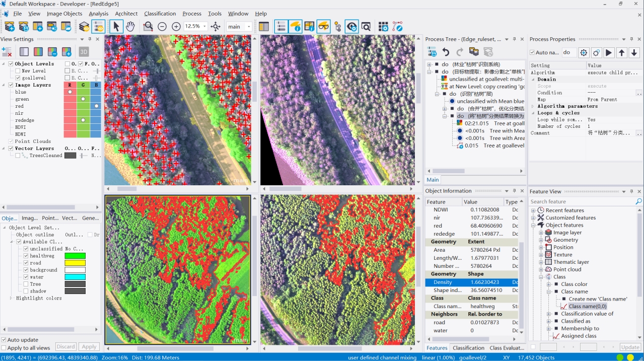This screenshot has height=361, width=644.
Task: Enable the Tree class checkbox
Action: [x=26, y=284]
